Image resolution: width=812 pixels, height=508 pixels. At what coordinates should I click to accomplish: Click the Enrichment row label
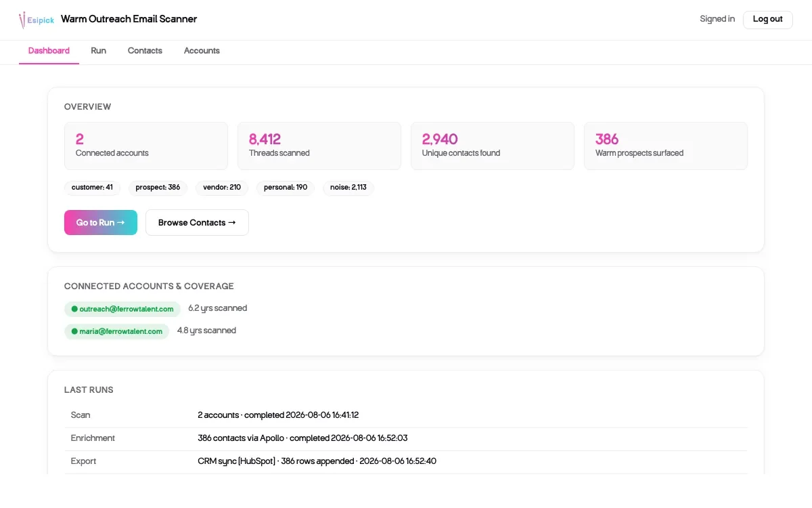93,438
